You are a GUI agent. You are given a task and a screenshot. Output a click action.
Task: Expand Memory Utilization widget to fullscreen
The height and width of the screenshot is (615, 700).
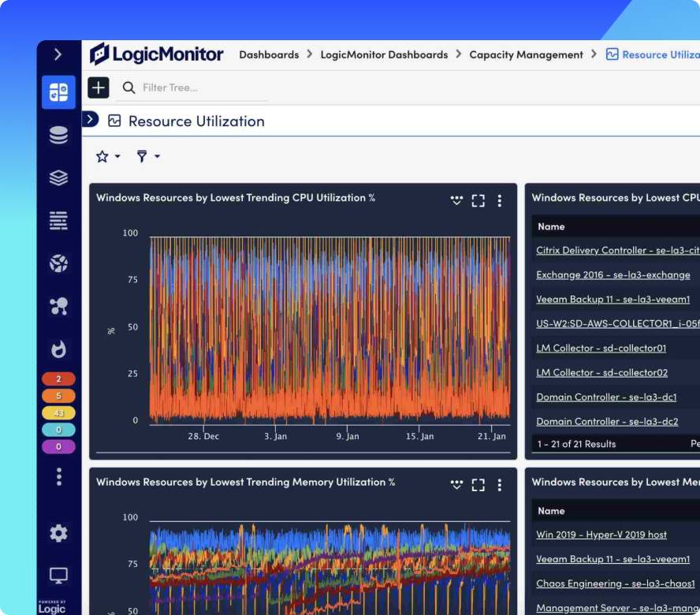478,485
